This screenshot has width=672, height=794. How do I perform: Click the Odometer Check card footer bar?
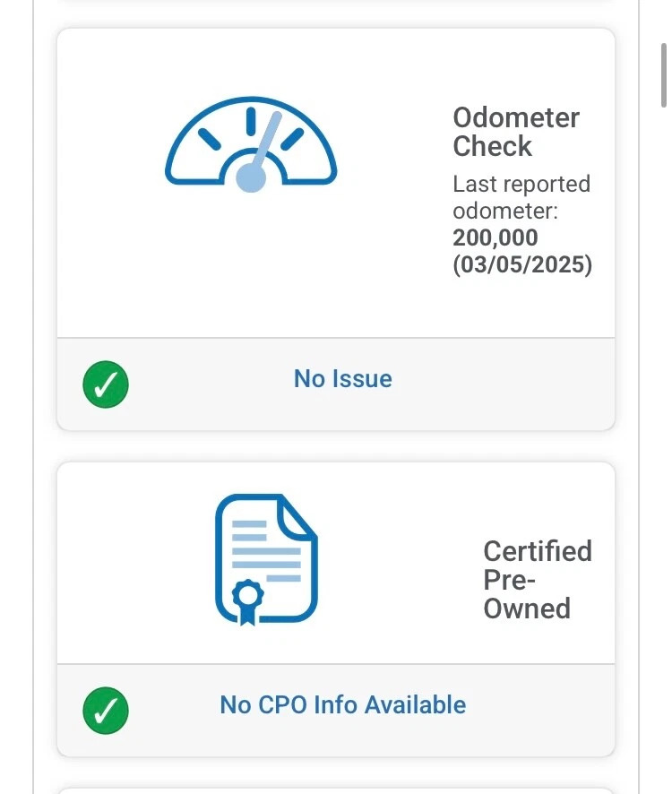336,384
